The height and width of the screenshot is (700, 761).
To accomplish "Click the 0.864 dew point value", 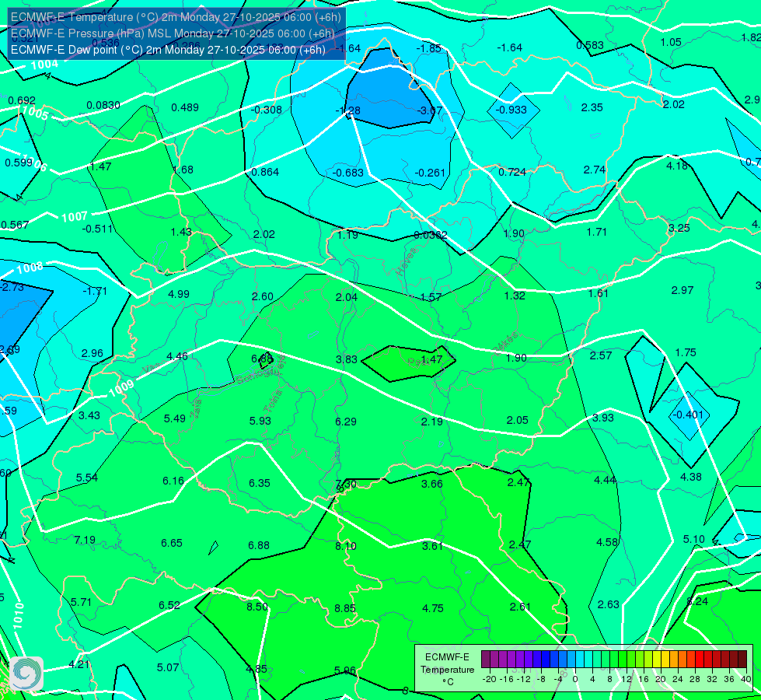I will tap(265, 171).
